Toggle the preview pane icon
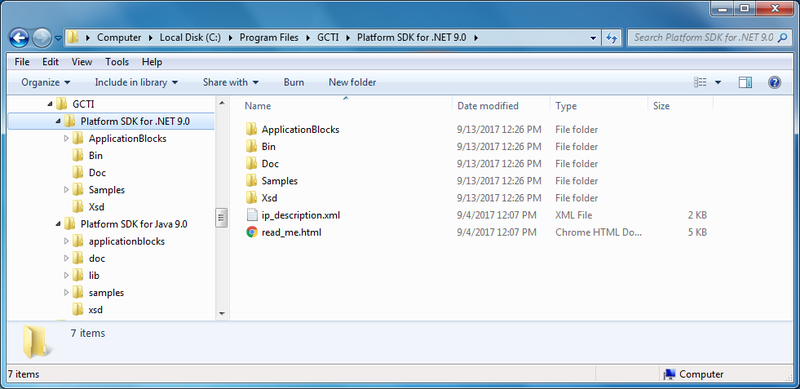Viewport: 800px width, 389px height. pyautogui.click(x=745, y=82)
